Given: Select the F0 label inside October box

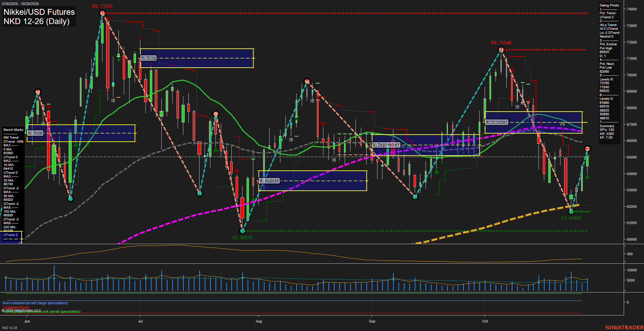Looking at the screenshot, I should [x=562, y=125].
